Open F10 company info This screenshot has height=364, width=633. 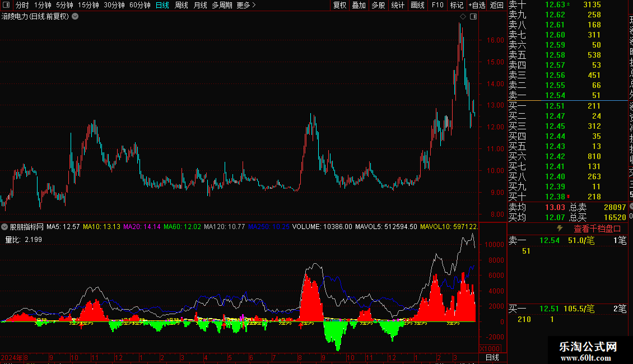437,5
